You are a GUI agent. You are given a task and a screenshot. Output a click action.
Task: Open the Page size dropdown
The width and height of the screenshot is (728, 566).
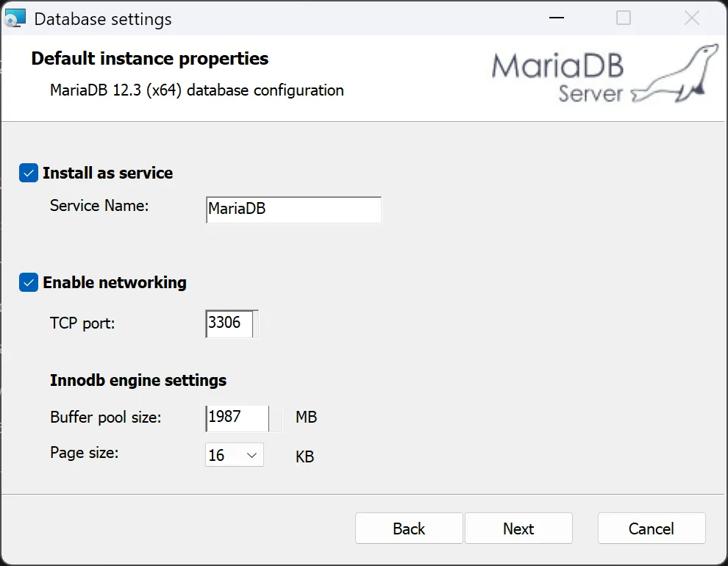[235, 455]
